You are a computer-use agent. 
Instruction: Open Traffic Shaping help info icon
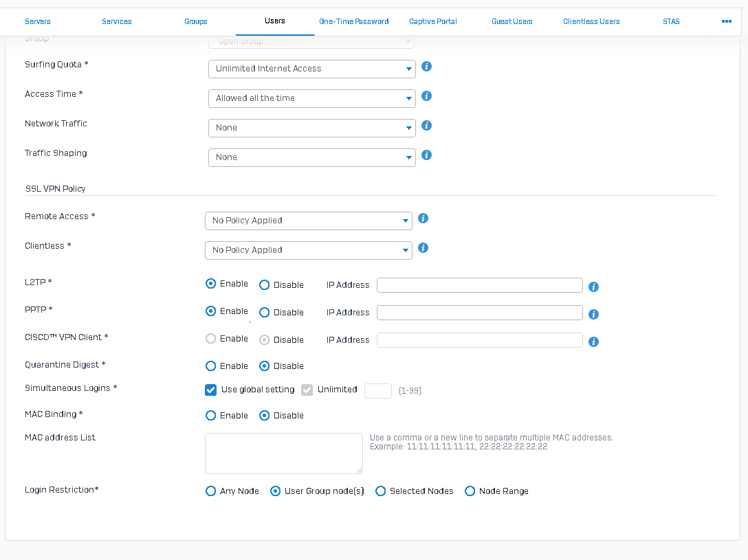(x=426, y=155)
